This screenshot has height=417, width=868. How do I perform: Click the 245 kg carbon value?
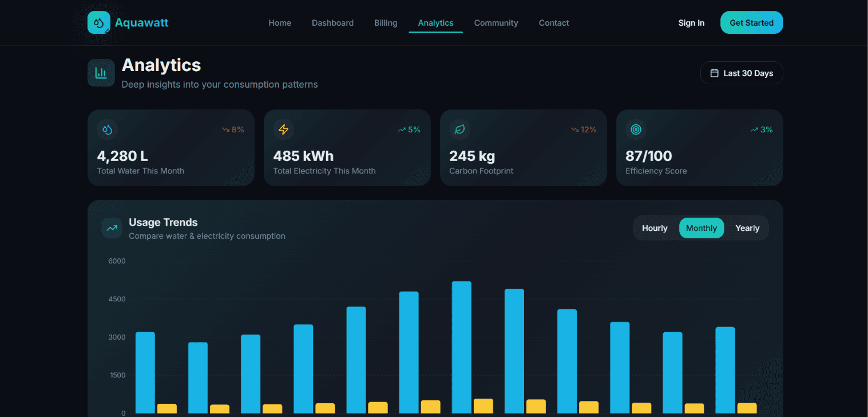(472, 156)
